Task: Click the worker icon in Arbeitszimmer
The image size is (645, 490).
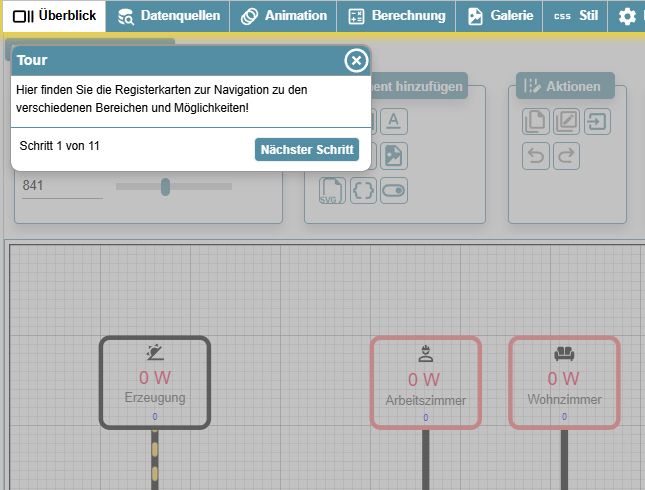Action: tap(426, 353)
